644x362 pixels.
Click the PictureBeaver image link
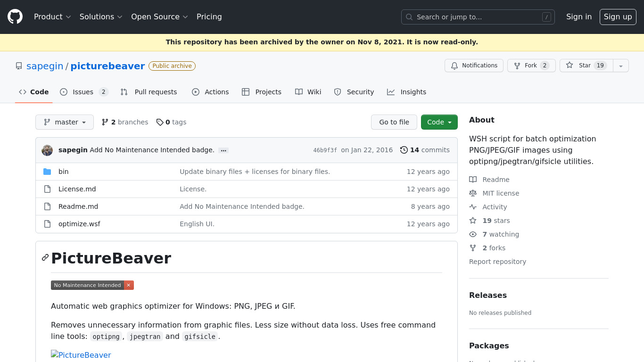click(81, 355)
